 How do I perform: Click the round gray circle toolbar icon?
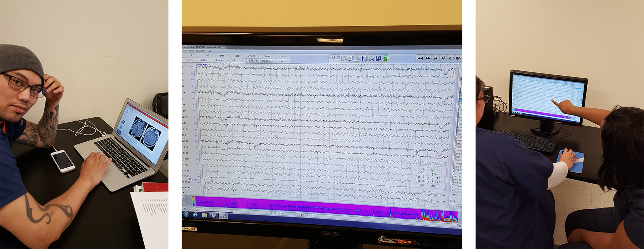tap(357, 58)
